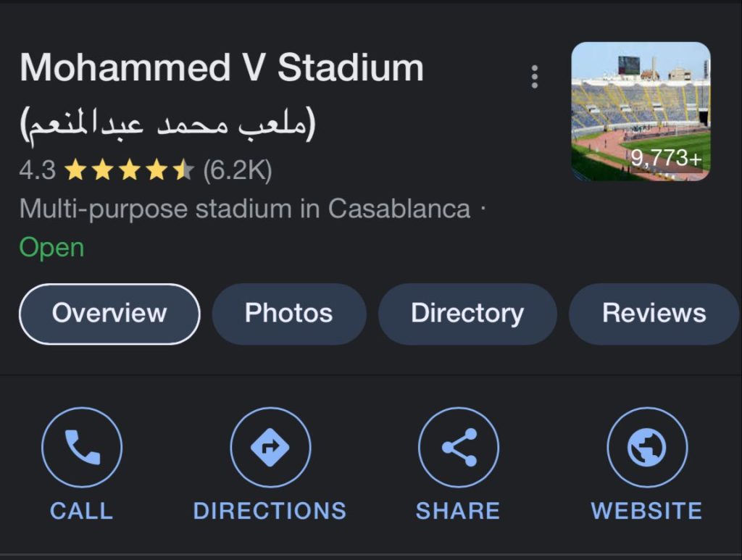
Task: Tap the 9,773+ photo count overlay
Action: [666, 157]
